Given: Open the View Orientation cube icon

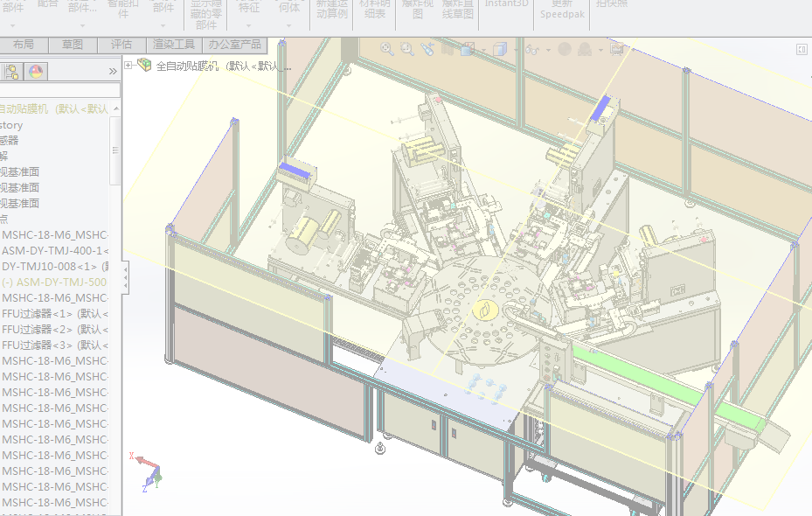Looking at the screenshot, I should (468, 49).
